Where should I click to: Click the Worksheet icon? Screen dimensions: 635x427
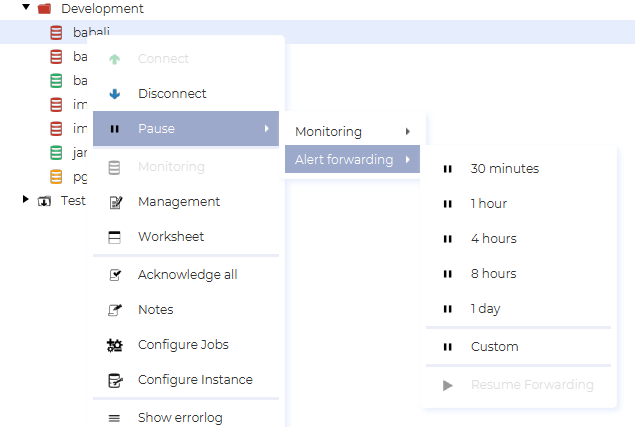(x=115, y=237)
